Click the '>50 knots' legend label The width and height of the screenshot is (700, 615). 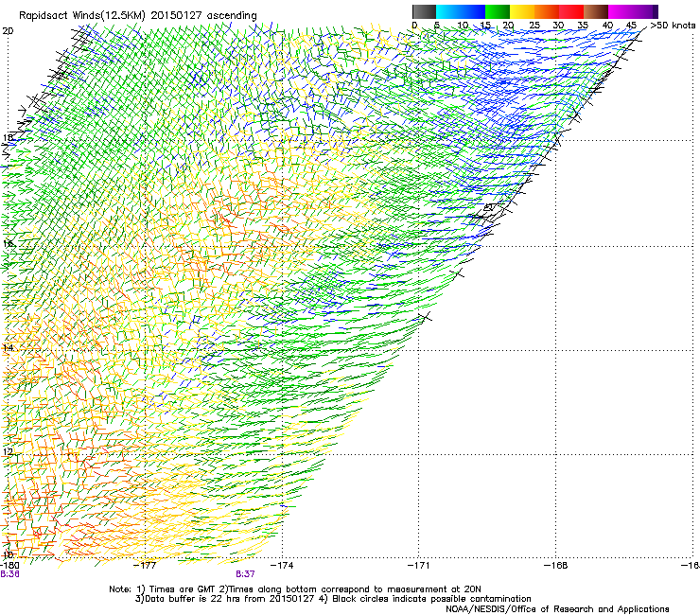[673, 26]
